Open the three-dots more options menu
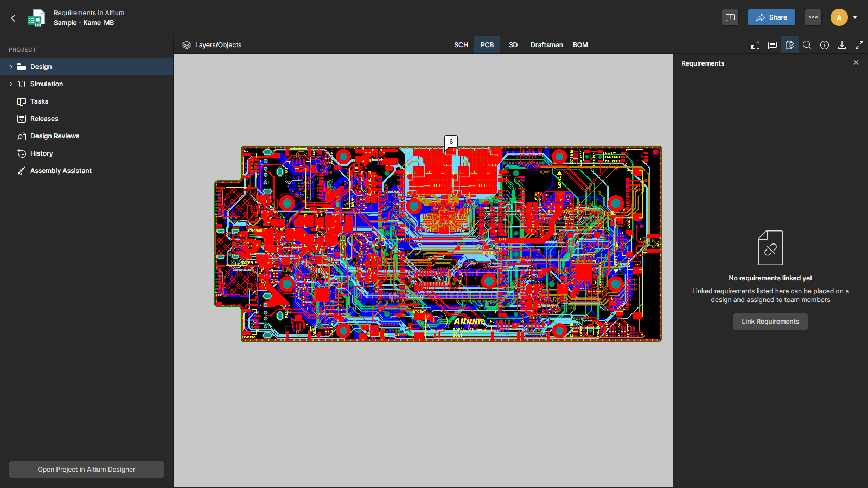Viewport: 868px width, 488px height. 813,17
